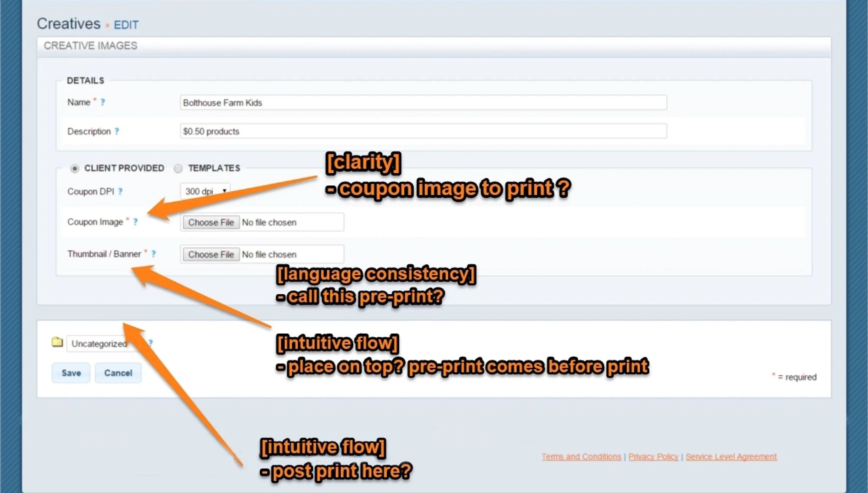
Task: Expand the Uncategorized category dropdown
Action: click(100, 344)
